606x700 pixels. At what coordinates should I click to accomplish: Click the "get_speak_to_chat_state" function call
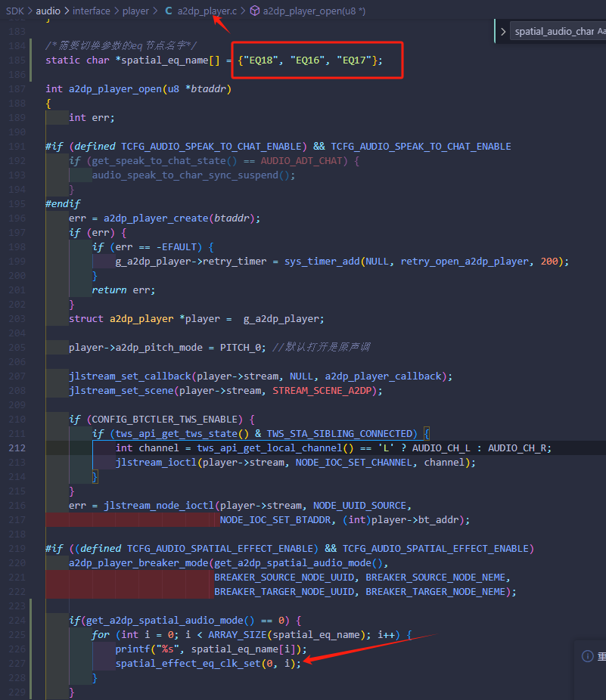pyautogui.click(x=159, y=161)
